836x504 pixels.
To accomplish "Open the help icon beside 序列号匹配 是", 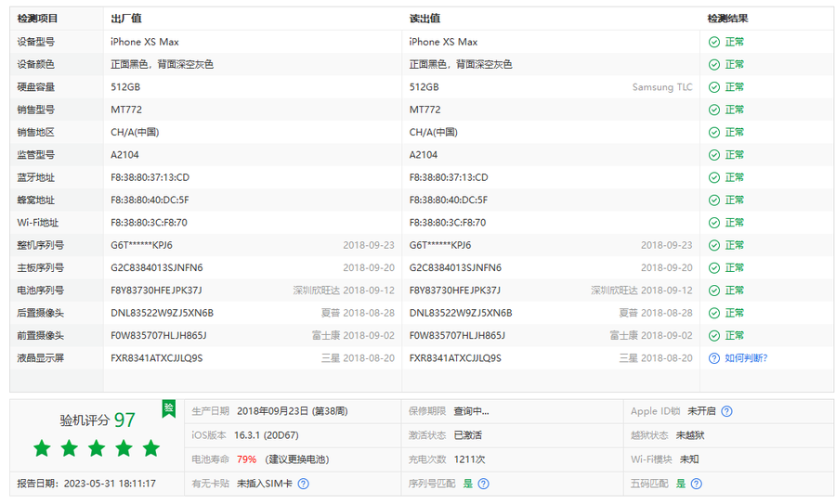I will pos(484,484).
